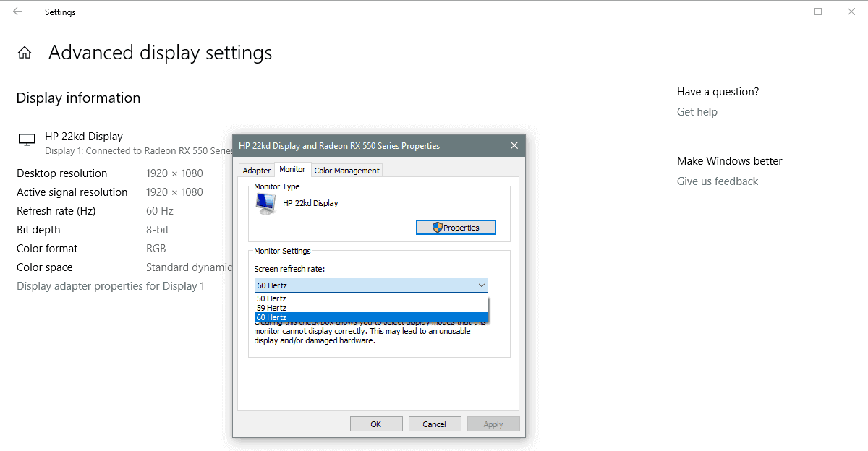This screenshot has width=868, height=451.
Task: Minimize the Settings window
Action: (x=784, y=12)
